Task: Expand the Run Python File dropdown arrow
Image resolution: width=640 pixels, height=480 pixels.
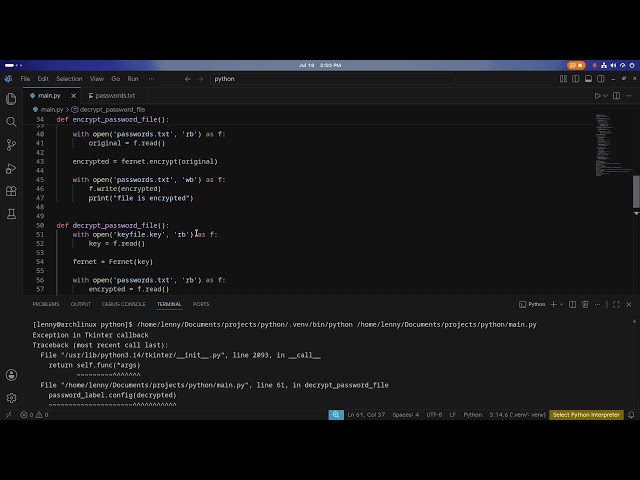Action: [x=605, y=96]
